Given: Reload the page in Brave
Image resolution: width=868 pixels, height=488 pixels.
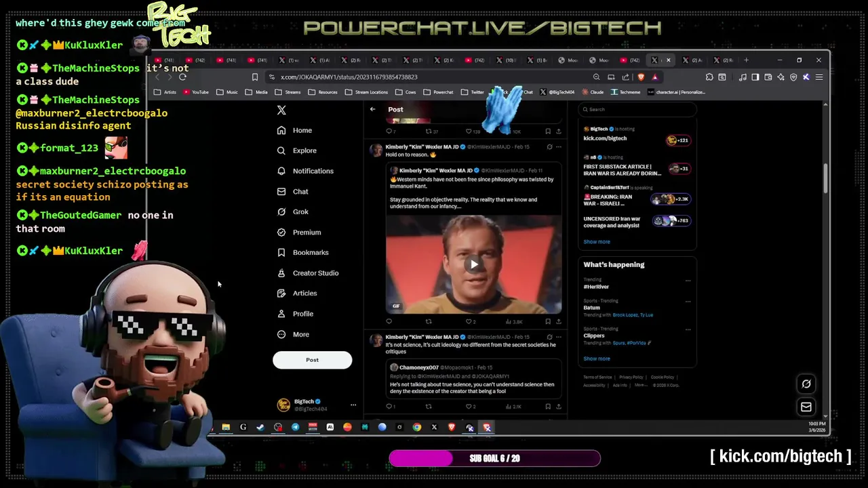Looking at the screenshot, I should [x=182, y=77].
